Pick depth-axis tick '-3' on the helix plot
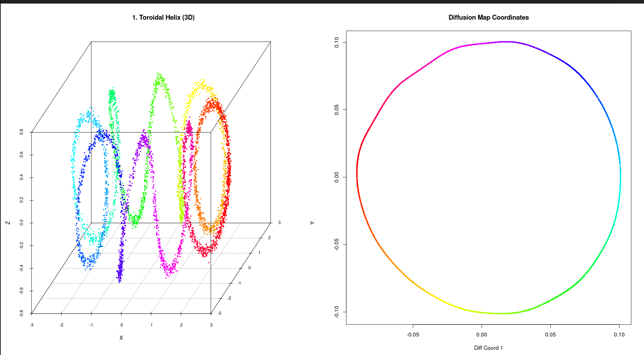Screen dimensions: 644x355 click(x=219, y=313)
